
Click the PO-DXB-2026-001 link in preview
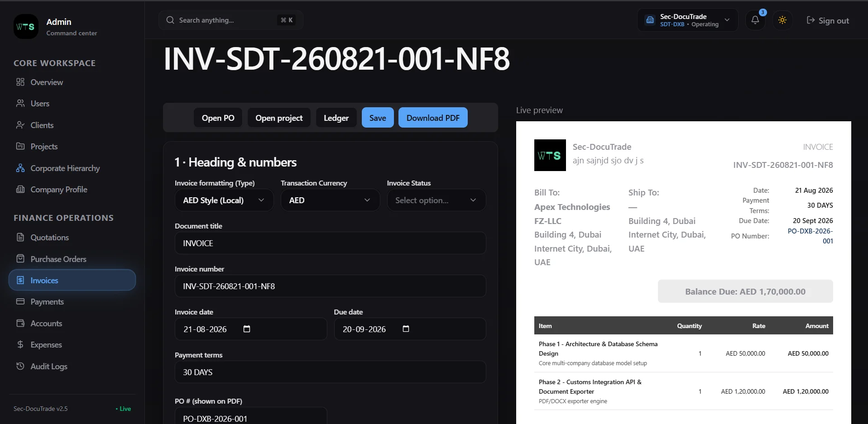(x=810, y=236)
